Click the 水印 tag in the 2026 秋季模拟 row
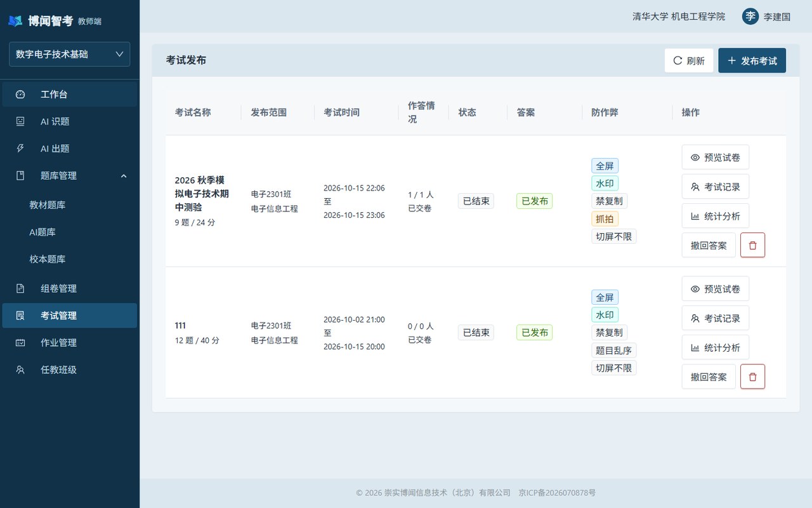812x508 pixels. coord(605,184)
